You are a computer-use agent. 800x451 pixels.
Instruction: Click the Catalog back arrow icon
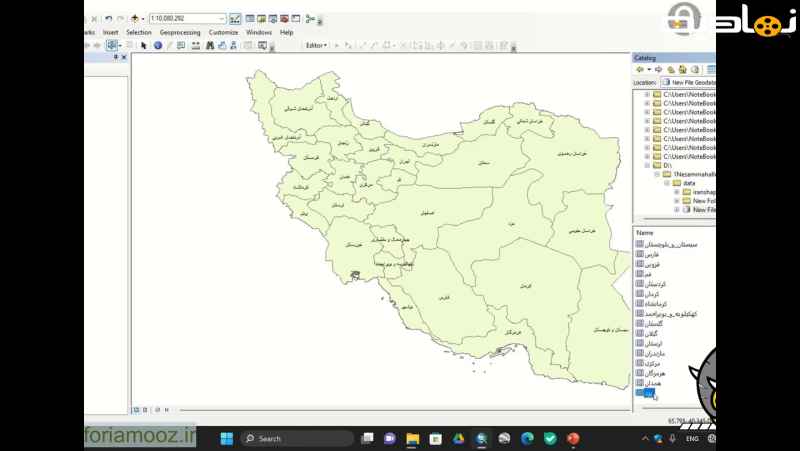pos(639,70)
